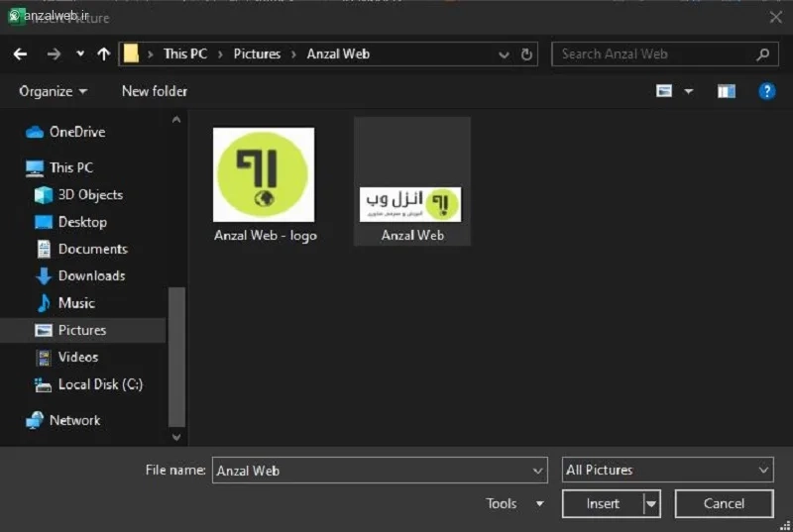Click the OneDrive cloud icon
Image resolution: width=793 pixels, height=532 pixels.
(35, 133)
